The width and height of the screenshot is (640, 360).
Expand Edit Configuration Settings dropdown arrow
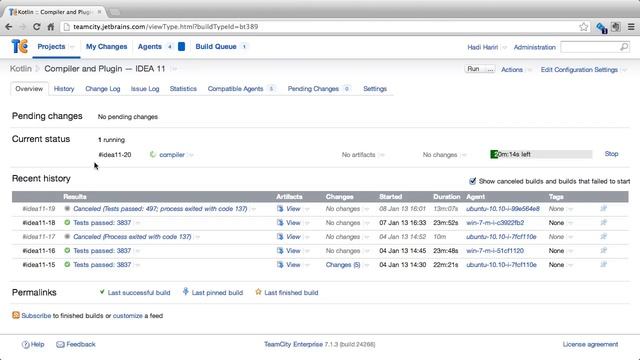click(x=624, y=70)
